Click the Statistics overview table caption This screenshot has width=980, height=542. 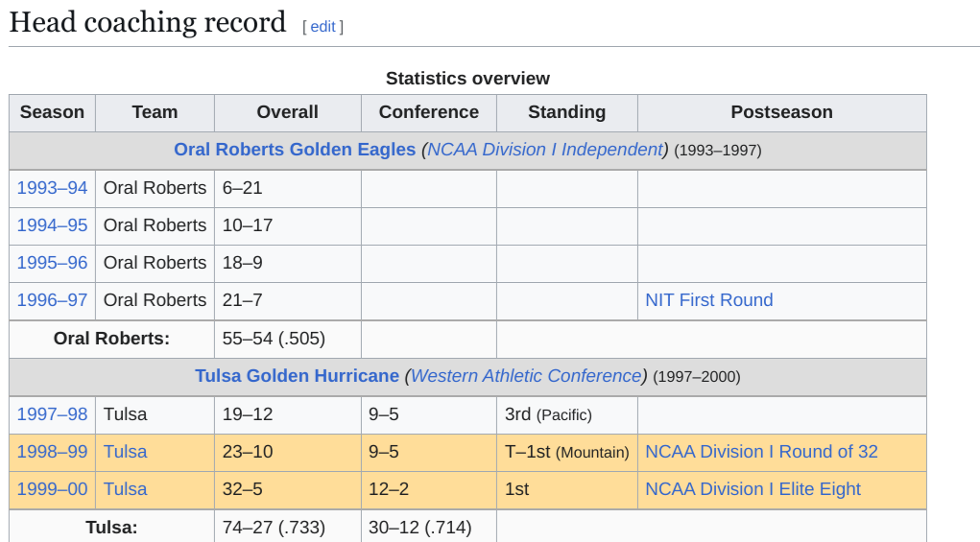coord(467,79)
